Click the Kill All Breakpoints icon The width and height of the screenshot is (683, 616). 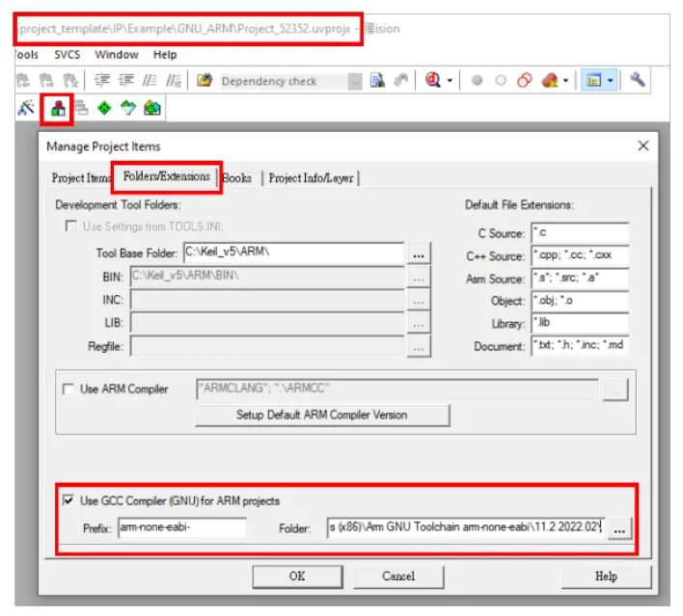pyautogui.click(x=550, y=81)
